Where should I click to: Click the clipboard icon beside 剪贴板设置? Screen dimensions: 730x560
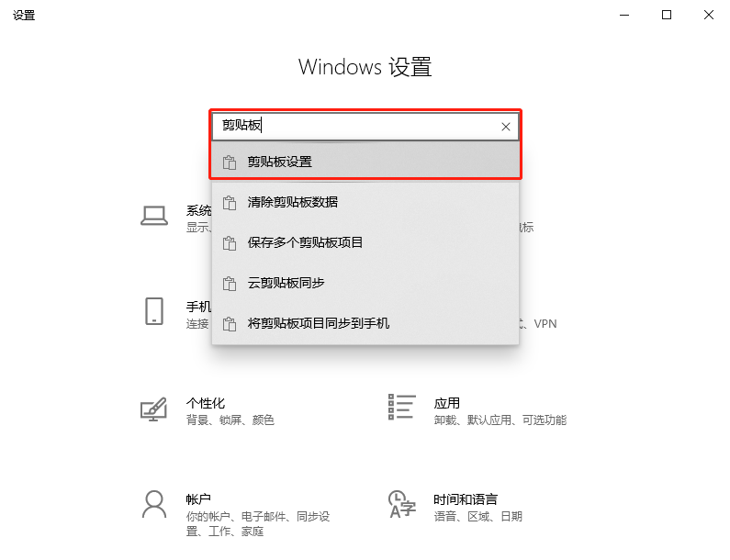tap(229, 162)
